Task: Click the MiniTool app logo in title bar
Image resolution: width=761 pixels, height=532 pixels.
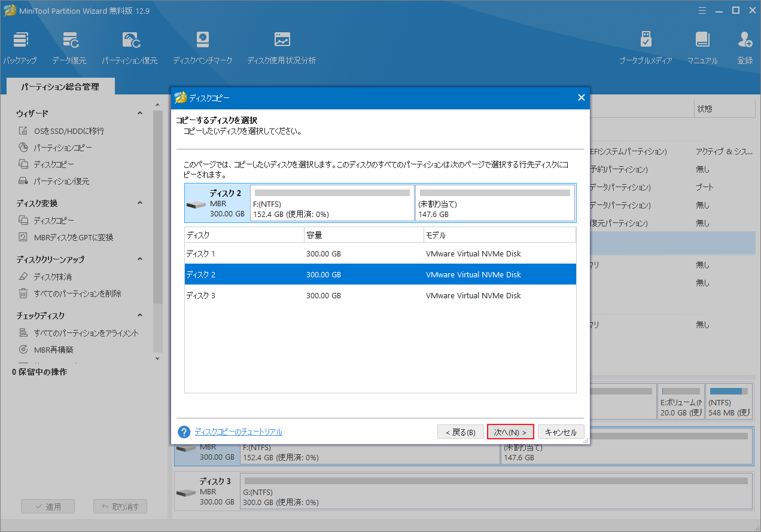Action: [x=10, y=10]
